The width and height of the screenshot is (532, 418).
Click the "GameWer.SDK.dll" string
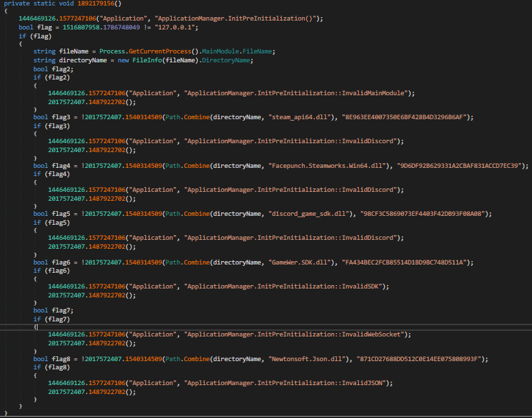pyautogui.click(x=300, y=262)
